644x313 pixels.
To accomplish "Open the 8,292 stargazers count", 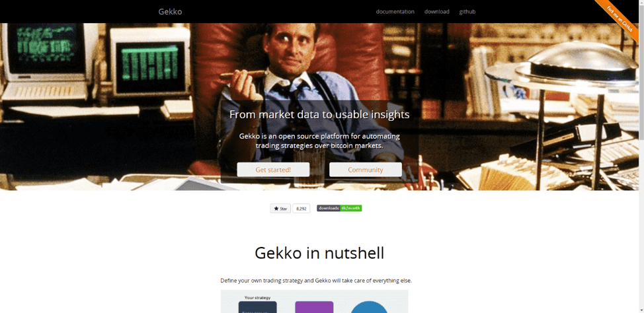I will (x=301, y=209).
